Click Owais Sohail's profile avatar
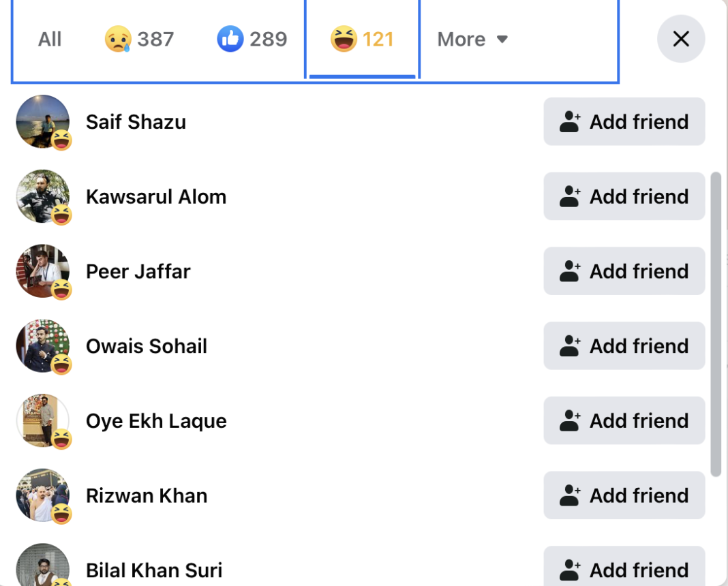The height and width of the screenshot is (586, 728). coord(42,345)
